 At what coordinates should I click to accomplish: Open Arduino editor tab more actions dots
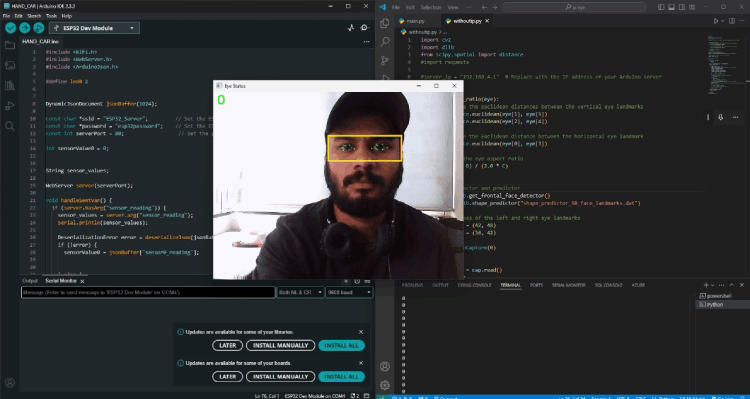[x=366, y=42]
